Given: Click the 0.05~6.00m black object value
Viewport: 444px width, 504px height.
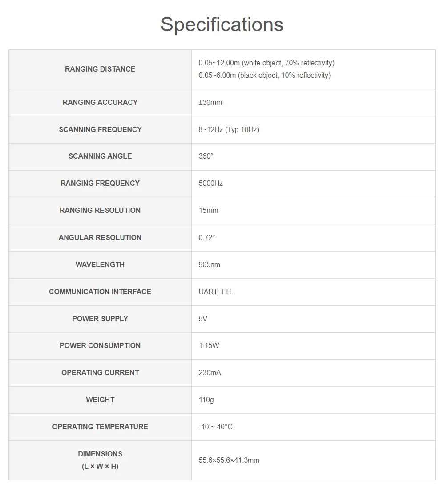Looking at the screenshot, I should [264, 76].
